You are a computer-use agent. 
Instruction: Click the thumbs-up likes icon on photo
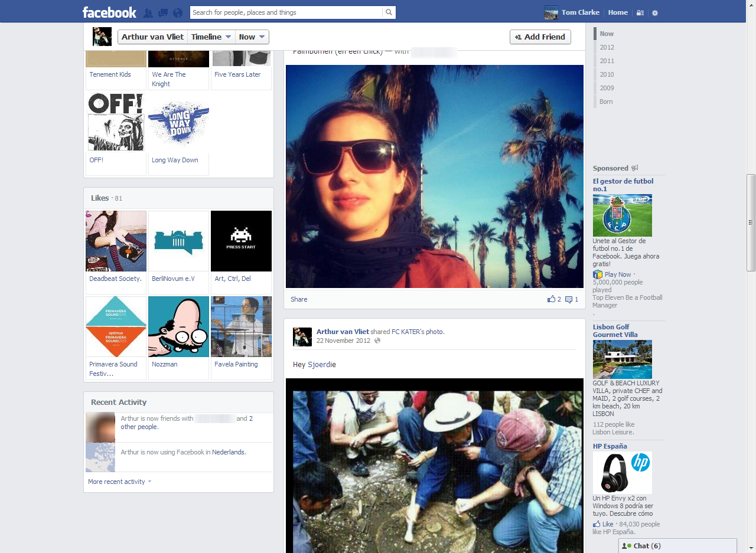tap(552, 299)
